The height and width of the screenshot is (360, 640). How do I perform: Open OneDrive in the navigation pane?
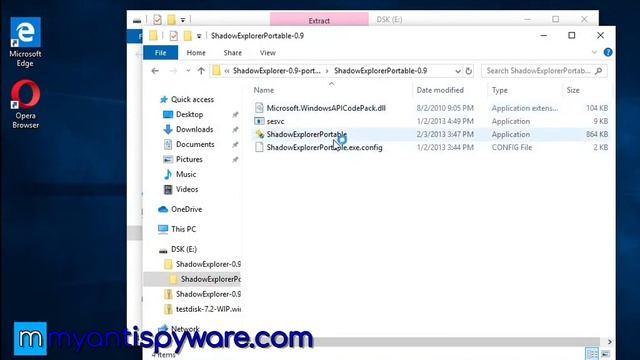186,209
